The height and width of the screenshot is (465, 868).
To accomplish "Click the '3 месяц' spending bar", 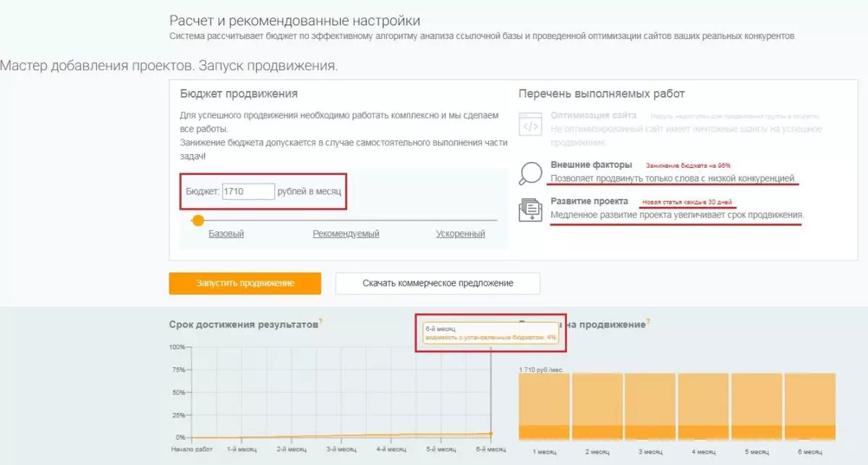I will 650,406.
